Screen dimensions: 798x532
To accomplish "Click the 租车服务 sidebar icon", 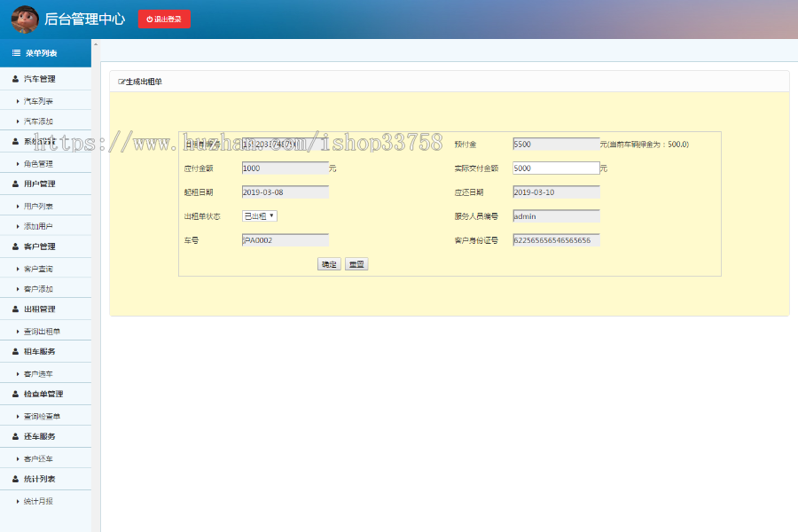I will tap(13, 351).
